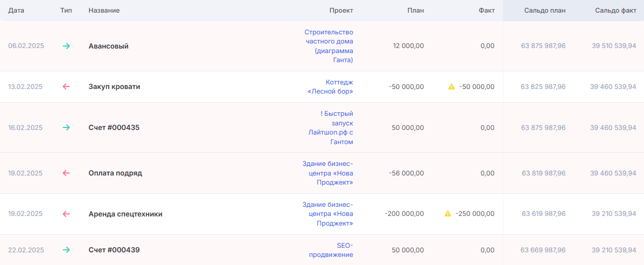Click the yellow warning icon next to -50 000,00
Screen dimensions: 644x265
pyautogui.click(x=452, y=86)
